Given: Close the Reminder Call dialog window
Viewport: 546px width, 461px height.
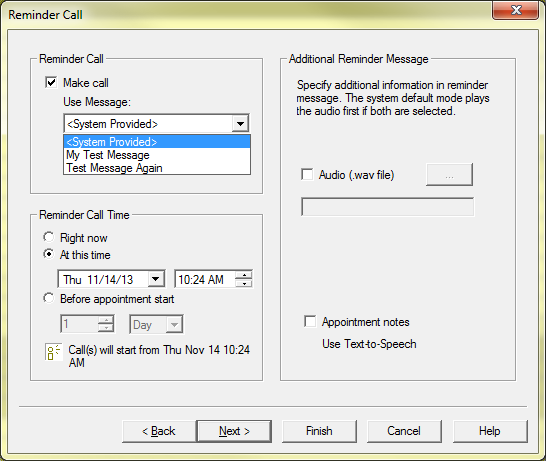Looking at the screenshot, I should click(515, 10).
